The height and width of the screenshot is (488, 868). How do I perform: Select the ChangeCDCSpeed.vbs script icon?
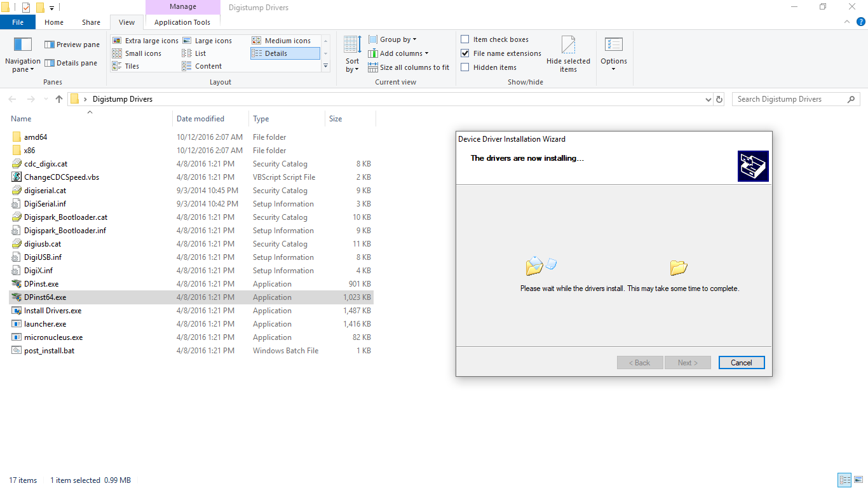(17, 177)
